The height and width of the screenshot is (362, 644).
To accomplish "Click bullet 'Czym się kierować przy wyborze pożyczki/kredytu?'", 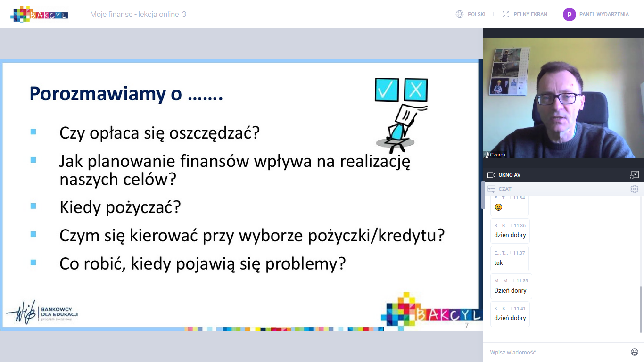I will coord(252,235).
